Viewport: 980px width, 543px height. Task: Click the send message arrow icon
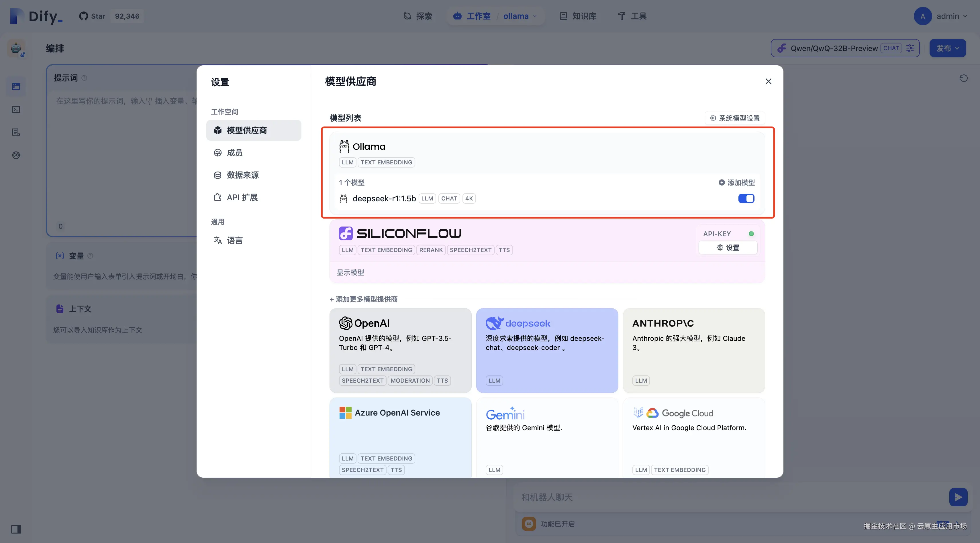pyautogui.click(x=958, y=497)
